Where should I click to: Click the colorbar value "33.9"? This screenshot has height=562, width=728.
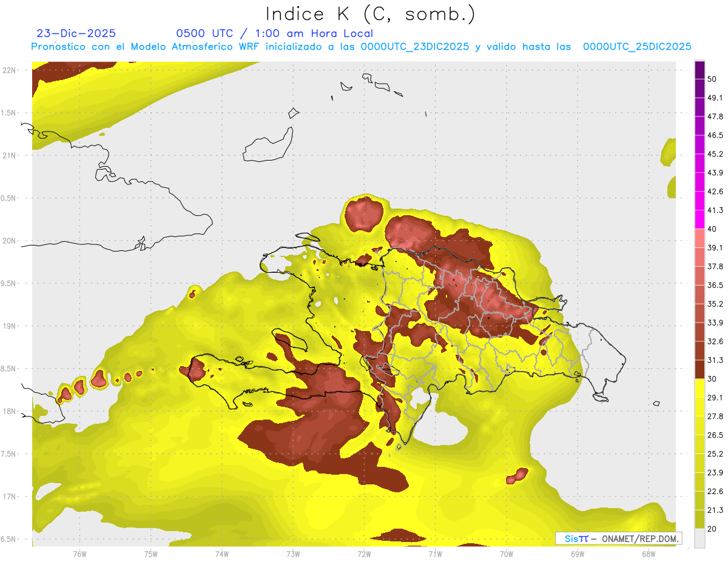715,323
